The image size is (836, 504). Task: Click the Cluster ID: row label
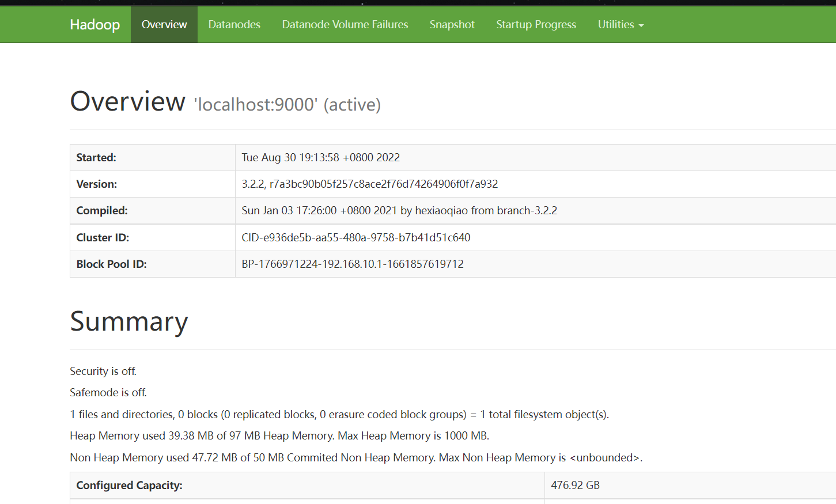(103, 237)
